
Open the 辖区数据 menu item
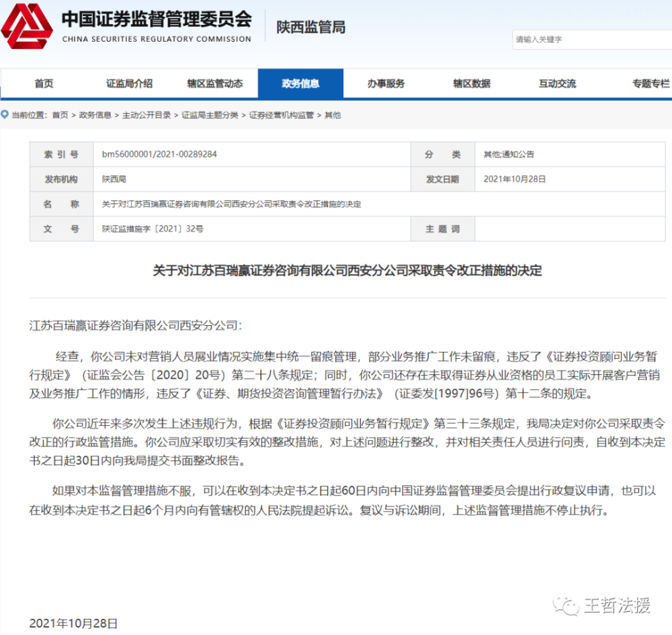(x=472, y=83)
